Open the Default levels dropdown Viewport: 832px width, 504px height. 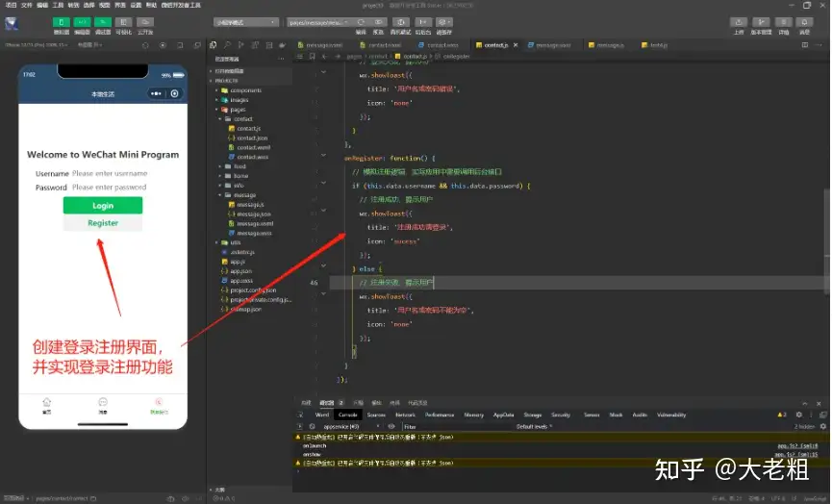tap(535, 426)
